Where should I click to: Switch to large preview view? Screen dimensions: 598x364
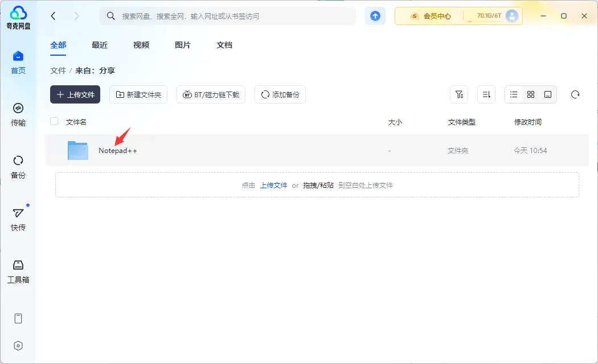tap(548, 94)
